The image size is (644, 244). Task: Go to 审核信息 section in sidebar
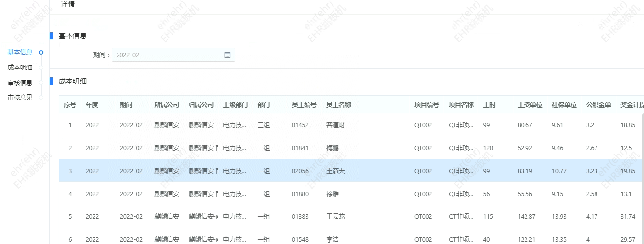pyautogui.click(x=20, y=83)
